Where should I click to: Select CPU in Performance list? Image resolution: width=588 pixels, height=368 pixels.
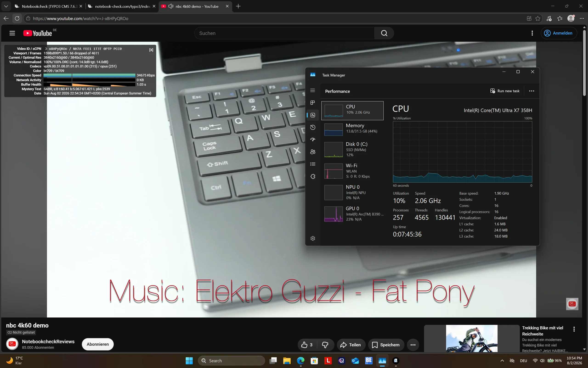pos(352,110)
